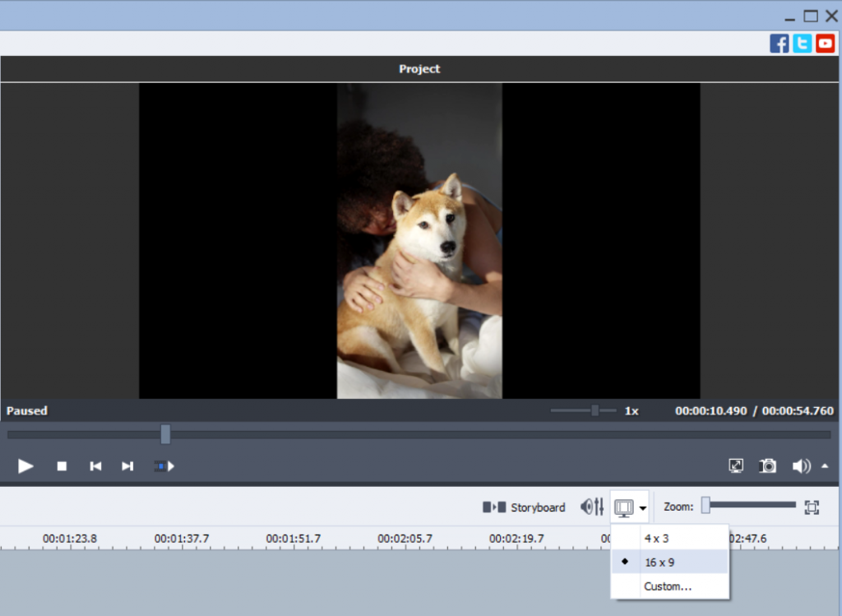Choose the 16 x 9 aspect ratio
This screenshot has height=616, width=842.
pyautogui.click(x=659, y=563)
